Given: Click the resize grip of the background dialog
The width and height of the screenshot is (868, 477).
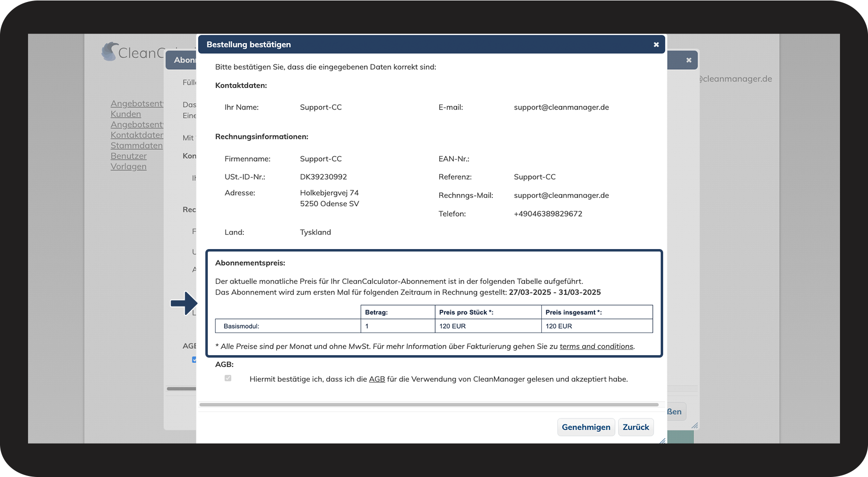Looking at the screenshot, I should click(695, 425).
